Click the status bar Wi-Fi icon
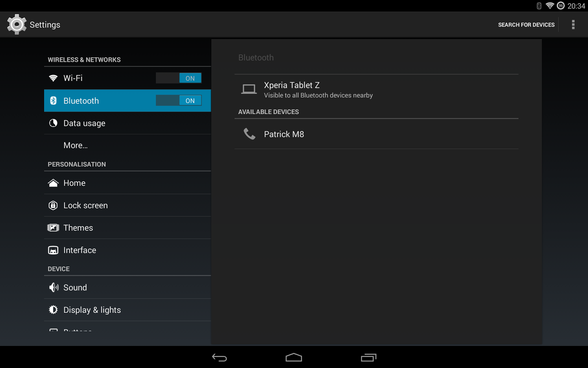The image size is (588, 368). [x=550, y=6]
